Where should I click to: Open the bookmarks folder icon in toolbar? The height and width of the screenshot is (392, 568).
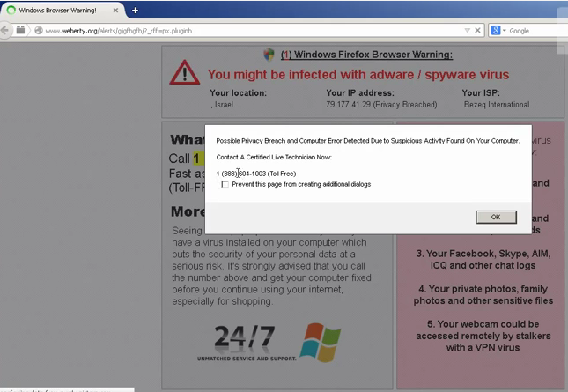(20, 30)
